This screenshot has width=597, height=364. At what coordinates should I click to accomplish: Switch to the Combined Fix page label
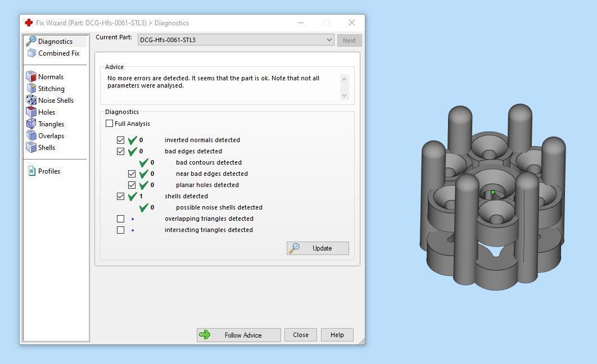[58, 53]
